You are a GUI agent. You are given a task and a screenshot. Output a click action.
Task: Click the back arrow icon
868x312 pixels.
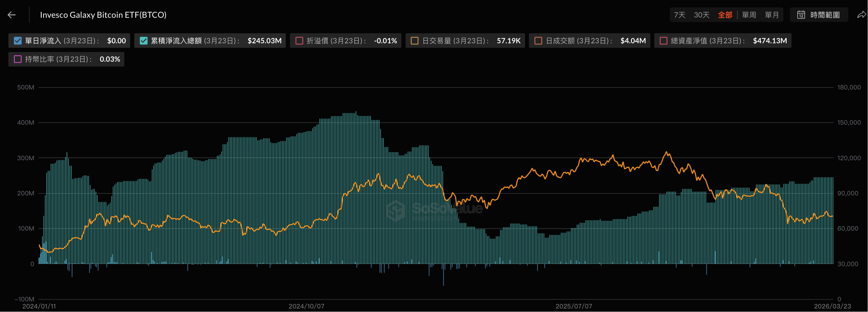click(12, 15)
